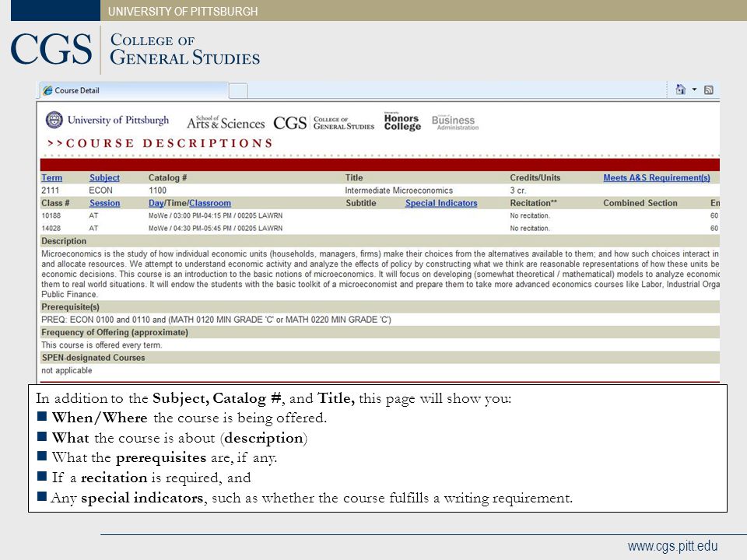Click the RSS feeds icon
Image resolution: width=747 pixels, height=560 pixels.
pyautogui.click(x=708, y=89)
